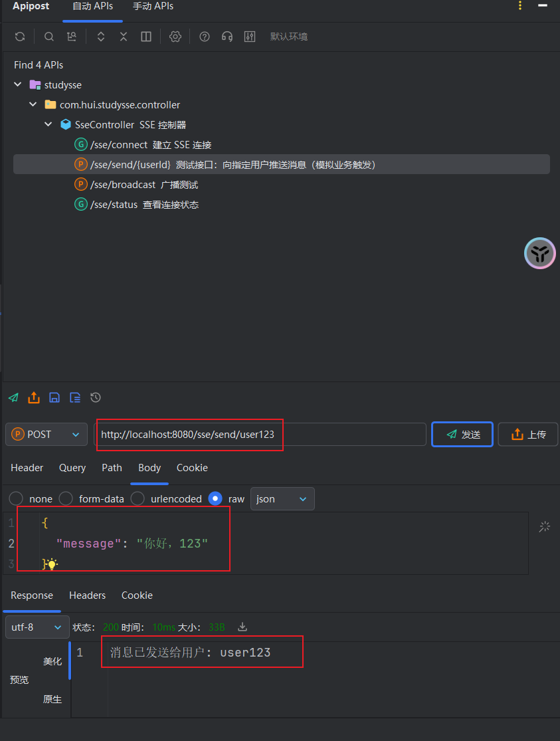Click the green paper plane send icon

pyautogui.click(x=14, y=397)
